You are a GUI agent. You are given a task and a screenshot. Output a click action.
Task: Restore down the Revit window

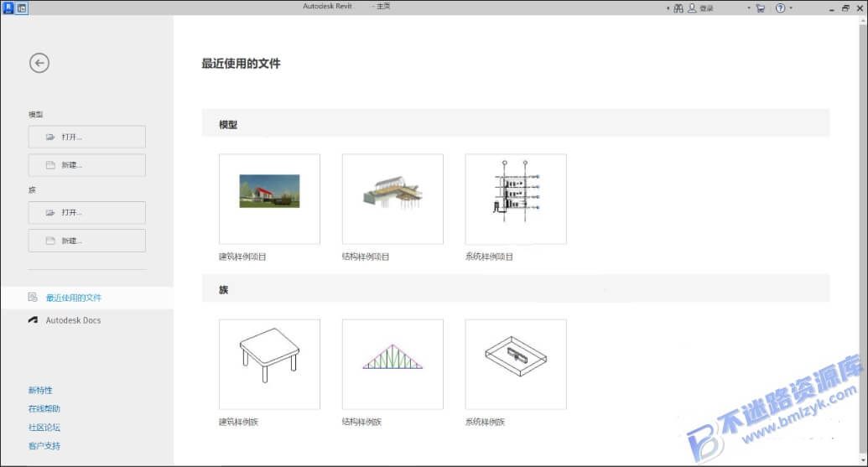(845, 8)
